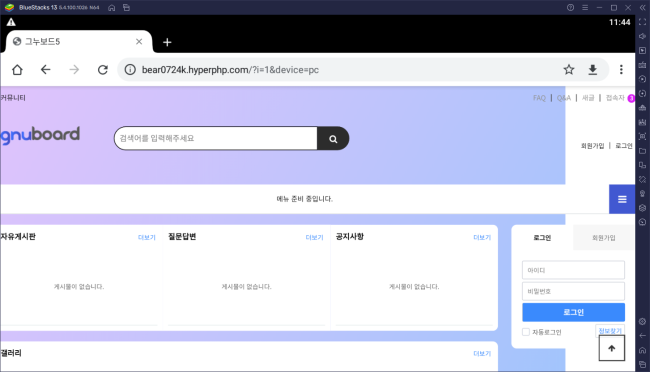Click the 커뮤니티 link at top left
The width and height of the screenshot is (650, 372).
point(13,97)
